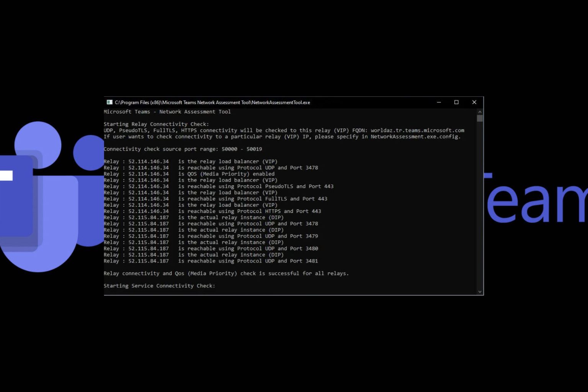
Task: Maximize the Network Assessment Tool window
Action: coord(456,102)
